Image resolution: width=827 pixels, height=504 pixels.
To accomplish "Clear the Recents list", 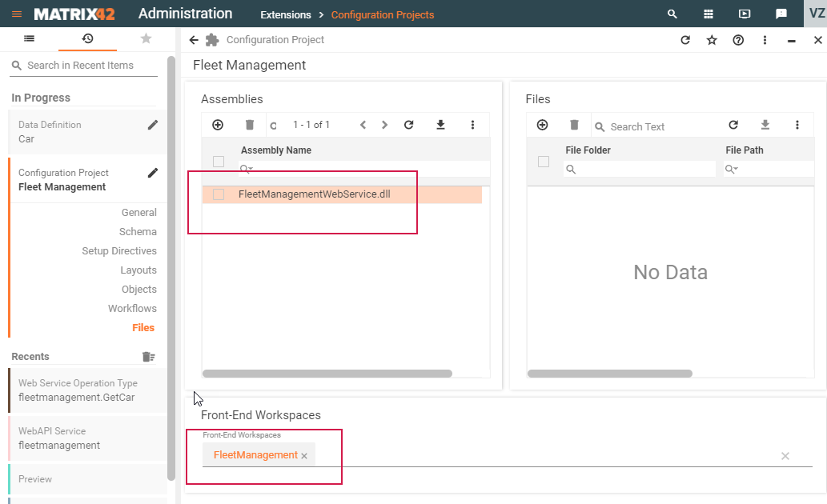I will coord(149,357).
